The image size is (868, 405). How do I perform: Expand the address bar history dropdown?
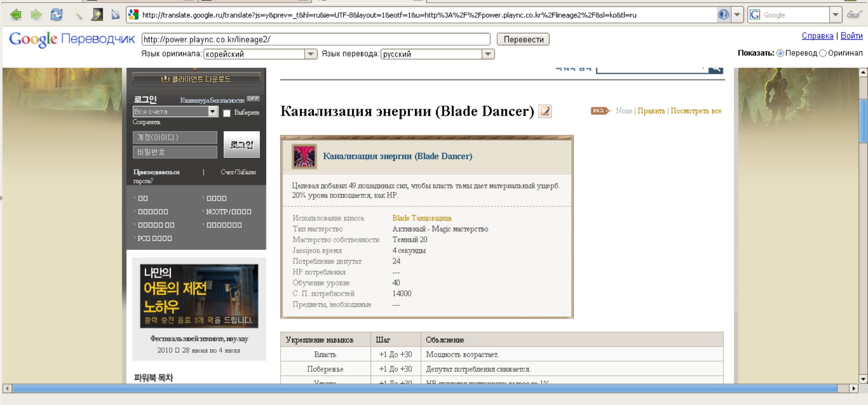click(737, 15)
